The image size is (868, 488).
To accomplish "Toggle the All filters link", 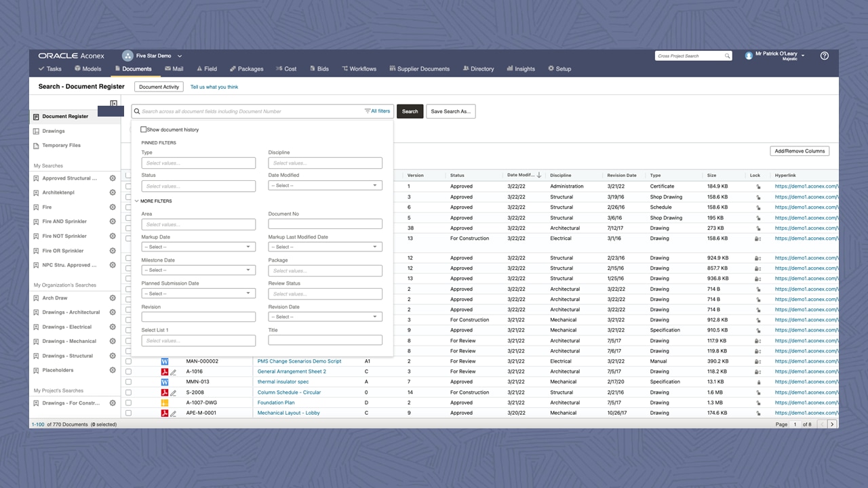I will (378, 111).
